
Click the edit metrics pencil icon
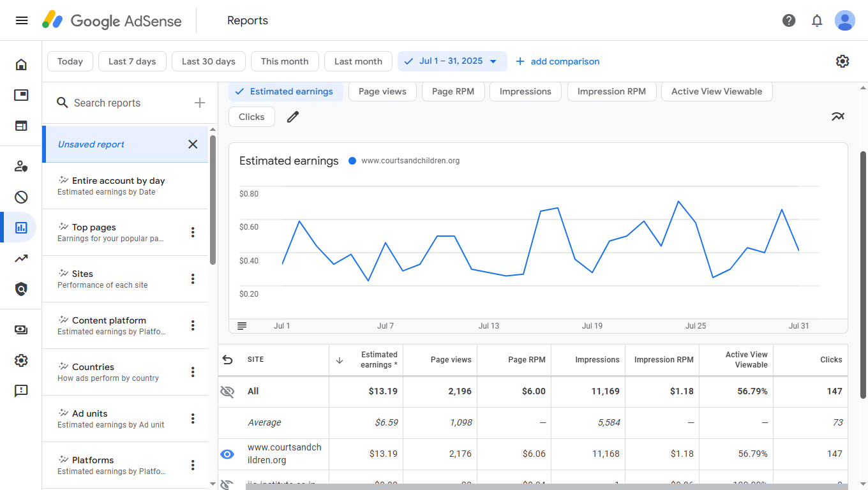[293, 117]
